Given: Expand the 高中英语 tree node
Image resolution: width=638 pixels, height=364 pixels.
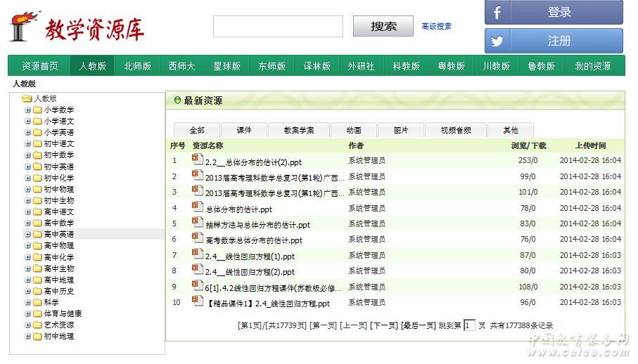Looking at the screenshot, I should pos(28,234).
